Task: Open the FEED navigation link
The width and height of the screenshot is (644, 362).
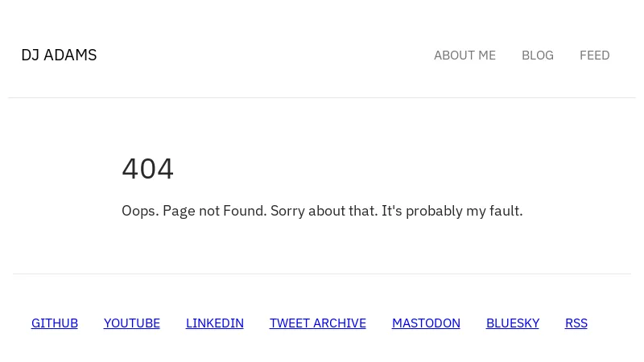Action: tap(594, 55)
